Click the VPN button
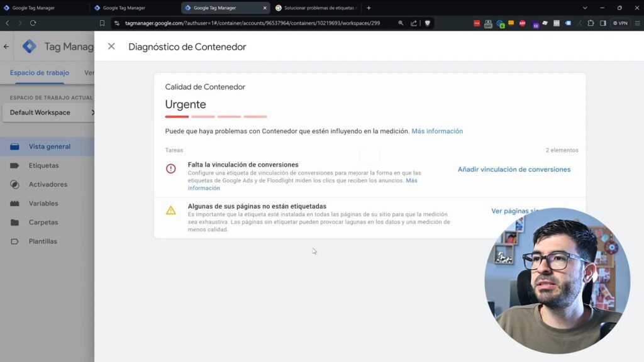Viewport: 644px width, 362px height. click(x=620, y=23)
